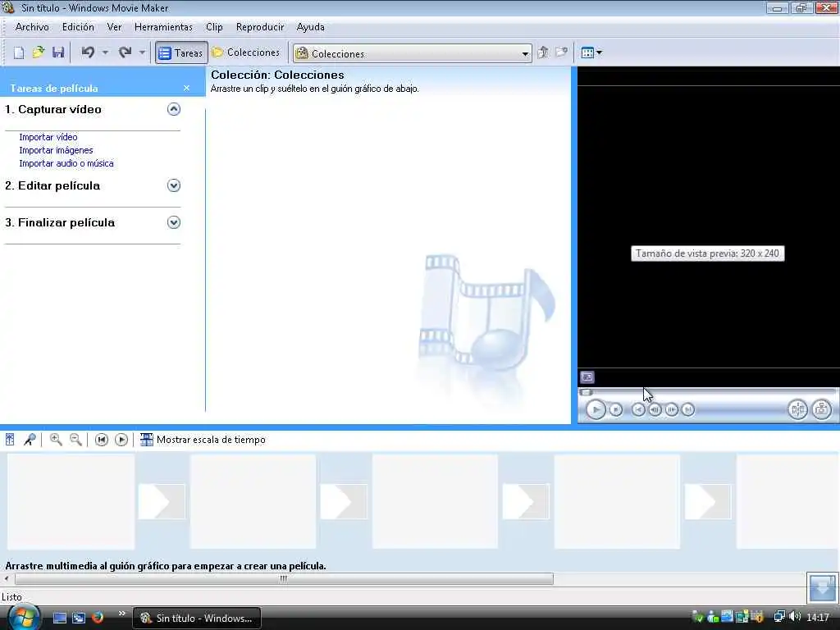Click the Sin título - Windows Movie Maker taskbar button
The width and height of the screenshot is (840, 630).
(197, 619)
